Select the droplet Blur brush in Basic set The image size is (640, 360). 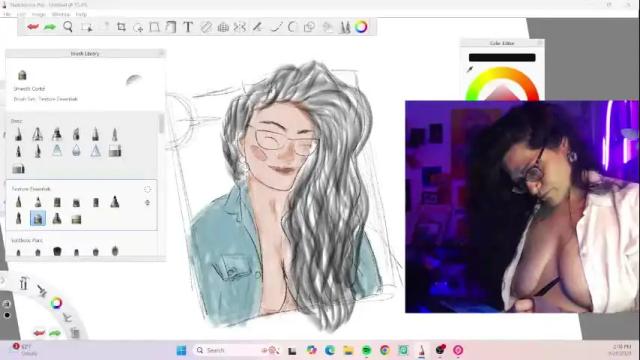[76, 151]
